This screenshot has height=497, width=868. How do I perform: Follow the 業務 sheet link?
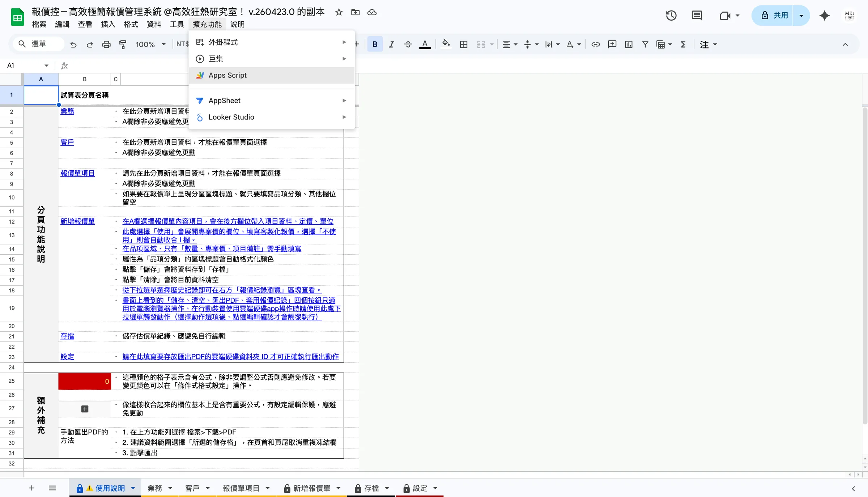pos(67,111)
